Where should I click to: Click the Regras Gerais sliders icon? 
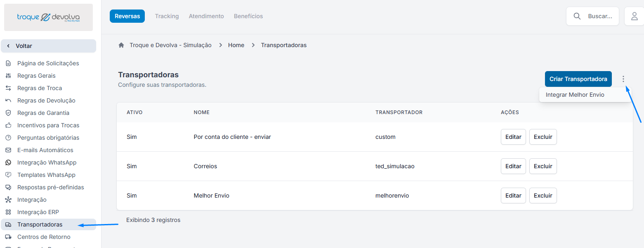pos(8,76)
